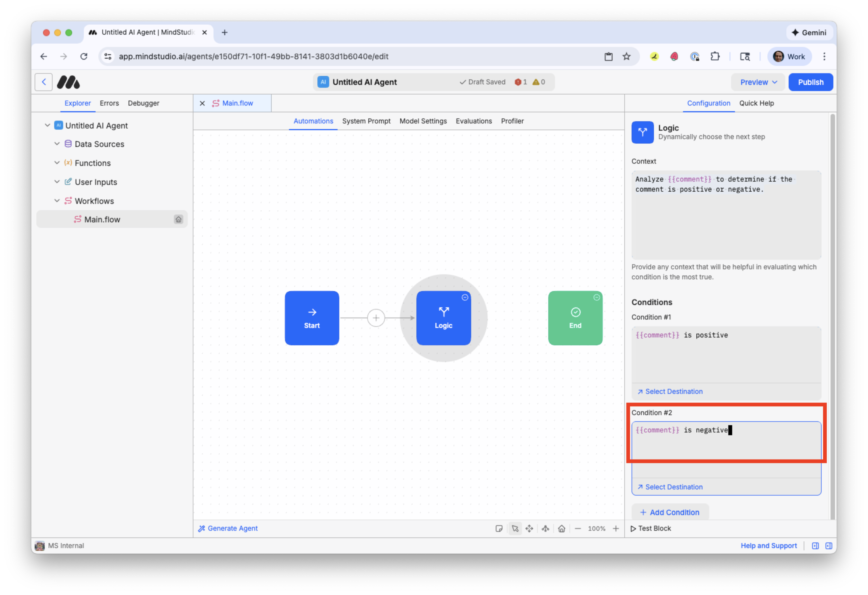Toggle collapse on the End node minus badge
The image size is (868, 595).
pos(596,297)
